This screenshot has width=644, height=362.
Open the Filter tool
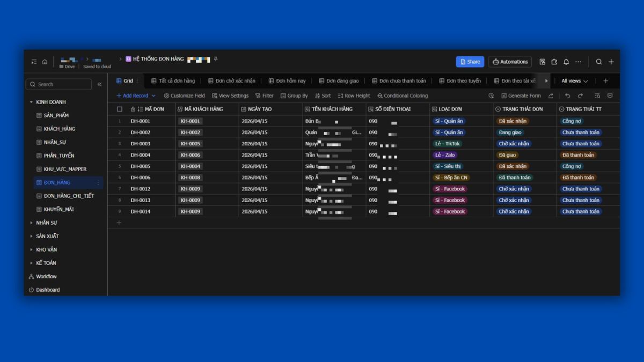pyautogui.click(x=264, y=96)
